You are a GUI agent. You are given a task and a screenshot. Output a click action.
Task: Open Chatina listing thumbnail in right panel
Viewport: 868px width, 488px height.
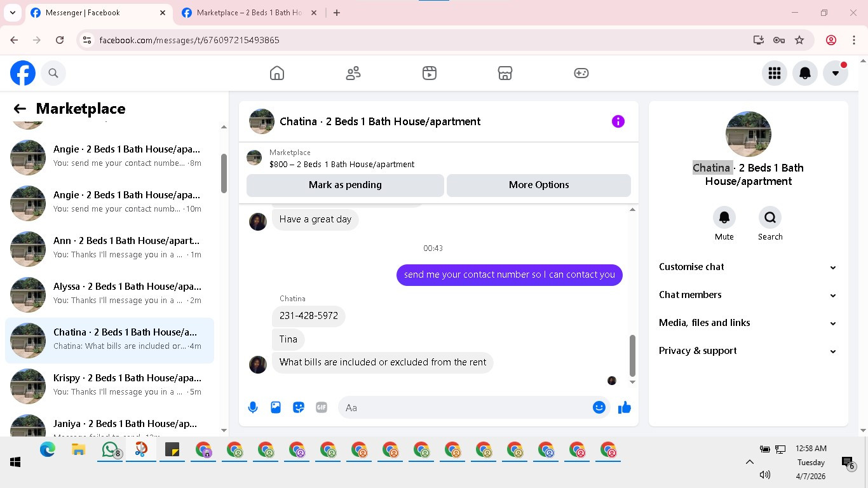coord(749,134)
